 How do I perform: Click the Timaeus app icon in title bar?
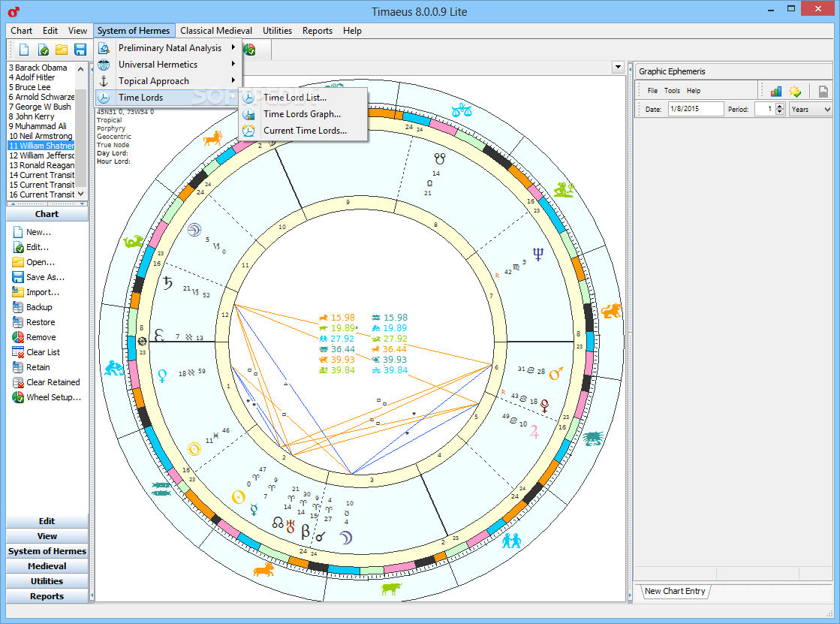click(14, 11)
